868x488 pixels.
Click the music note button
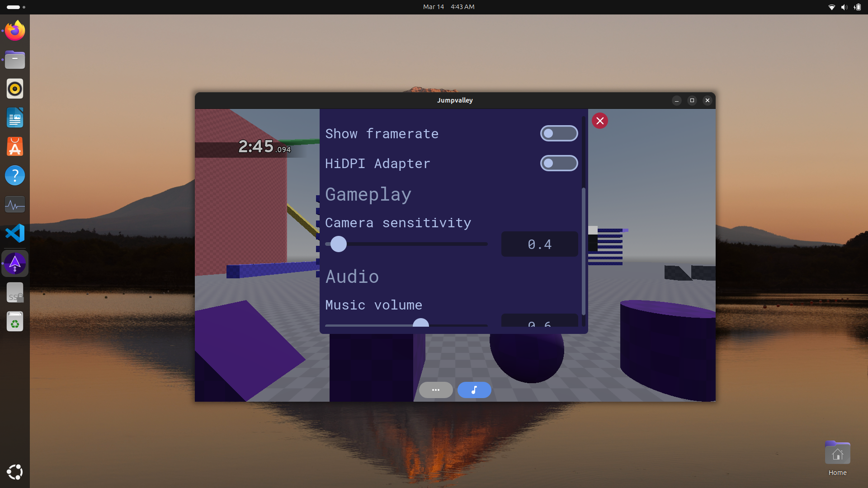coord(474,390)
